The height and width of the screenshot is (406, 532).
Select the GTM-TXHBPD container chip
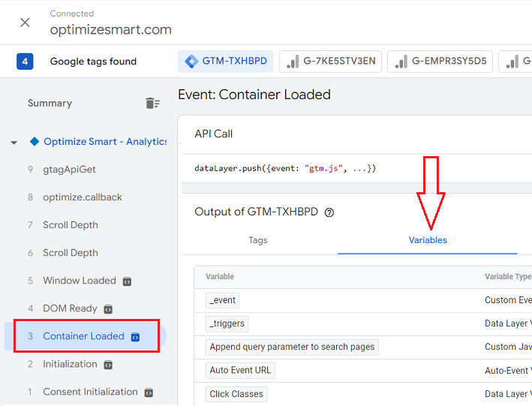[x=226, y=61]
